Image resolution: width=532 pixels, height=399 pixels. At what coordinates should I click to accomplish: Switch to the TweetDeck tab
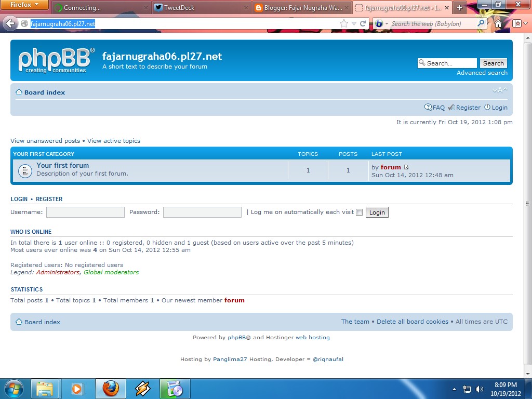[201, 8]
